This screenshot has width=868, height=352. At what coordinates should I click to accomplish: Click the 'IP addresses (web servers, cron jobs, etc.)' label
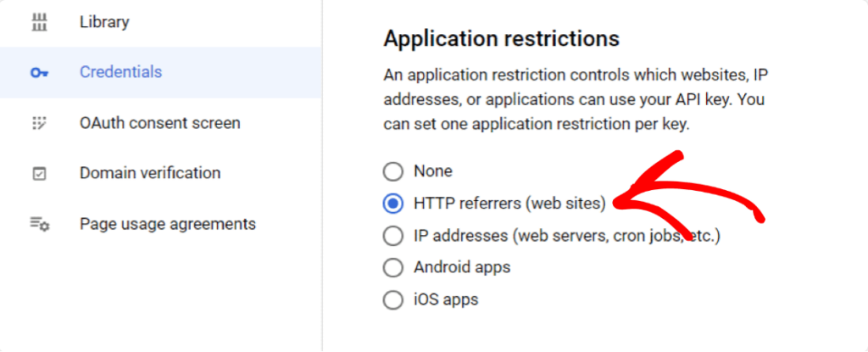click(x=567, y=236)
